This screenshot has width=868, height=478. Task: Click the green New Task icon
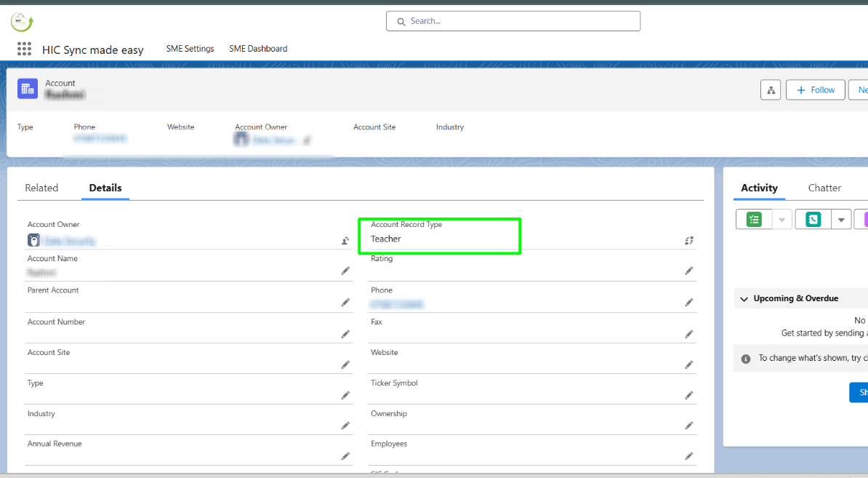click(753, 219)
